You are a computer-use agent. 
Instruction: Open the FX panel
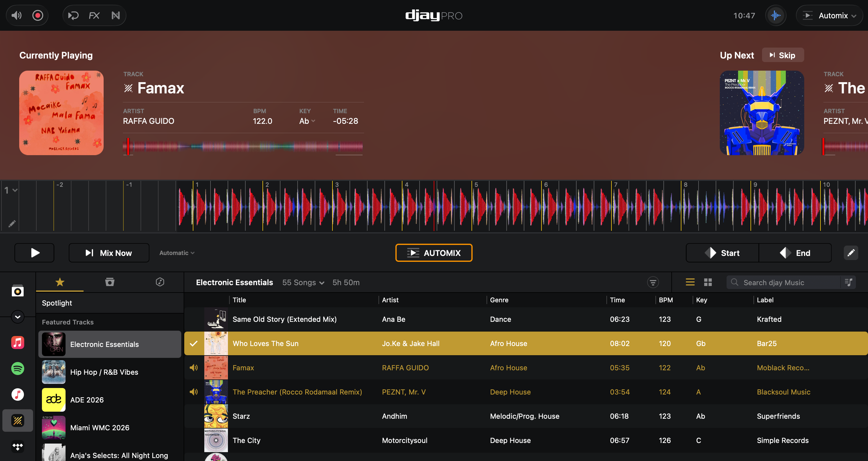(x=94, y=15)
